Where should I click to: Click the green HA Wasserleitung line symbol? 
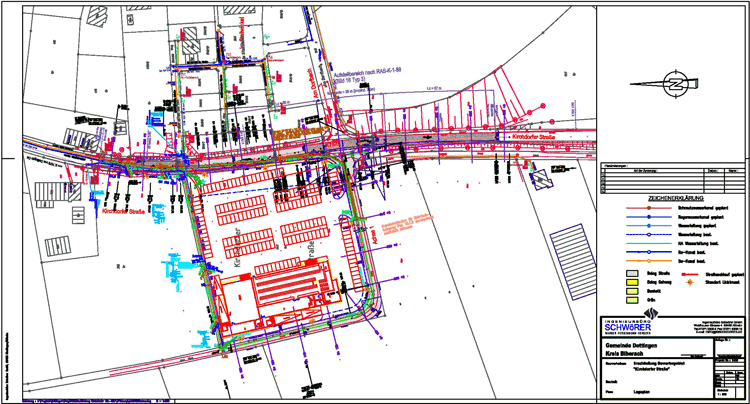647,244
